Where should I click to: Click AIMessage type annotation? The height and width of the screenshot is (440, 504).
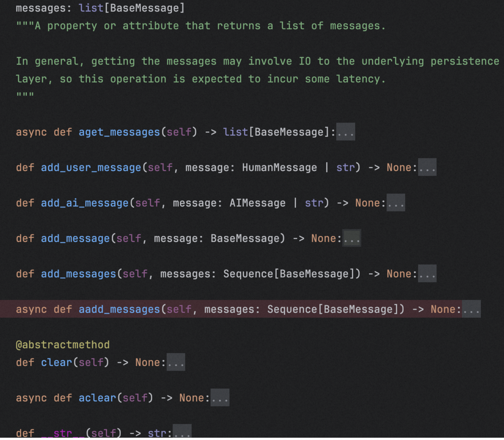[x=257, y=203]
